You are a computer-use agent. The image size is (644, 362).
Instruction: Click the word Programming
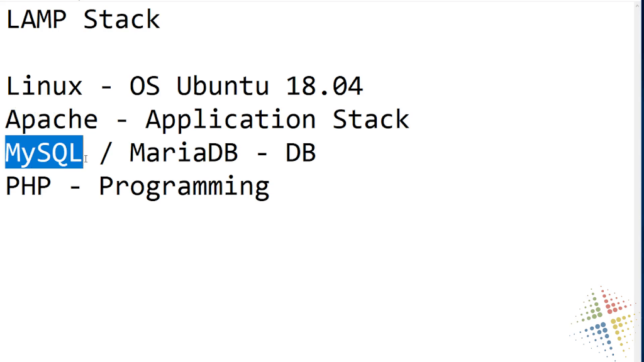point(184,187)
